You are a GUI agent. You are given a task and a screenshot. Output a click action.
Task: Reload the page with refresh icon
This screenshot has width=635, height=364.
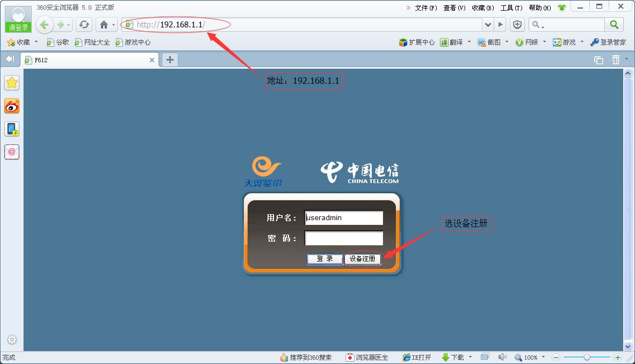tap(84, 25)
